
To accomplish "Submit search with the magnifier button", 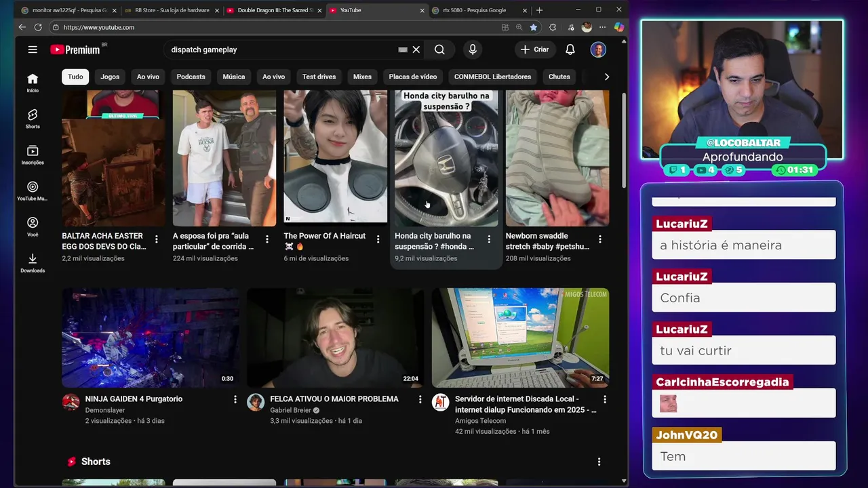I will tap(439, 49).
